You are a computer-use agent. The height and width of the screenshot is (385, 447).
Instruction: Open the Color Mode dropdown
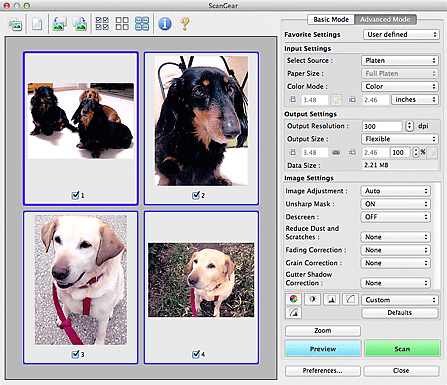click(400, 86)
